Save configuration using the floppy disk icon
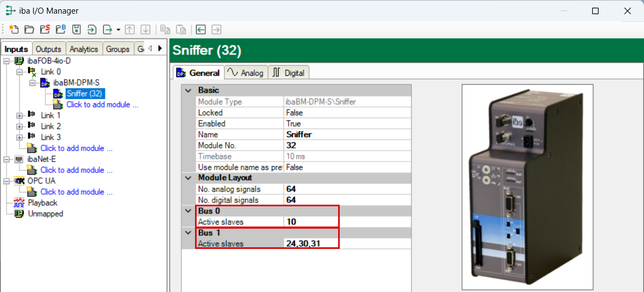This screenshot has width=644, height=292. 76,29
